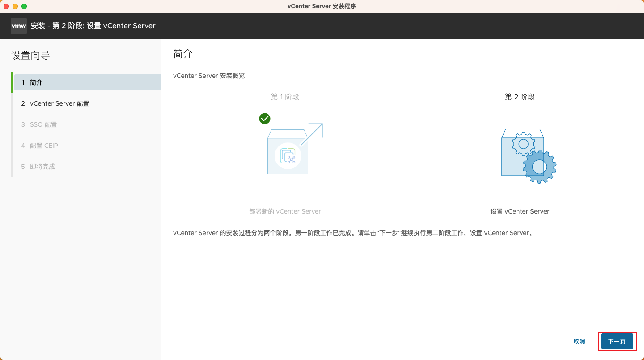Select step 3 SSO 配置

[87, 124]
